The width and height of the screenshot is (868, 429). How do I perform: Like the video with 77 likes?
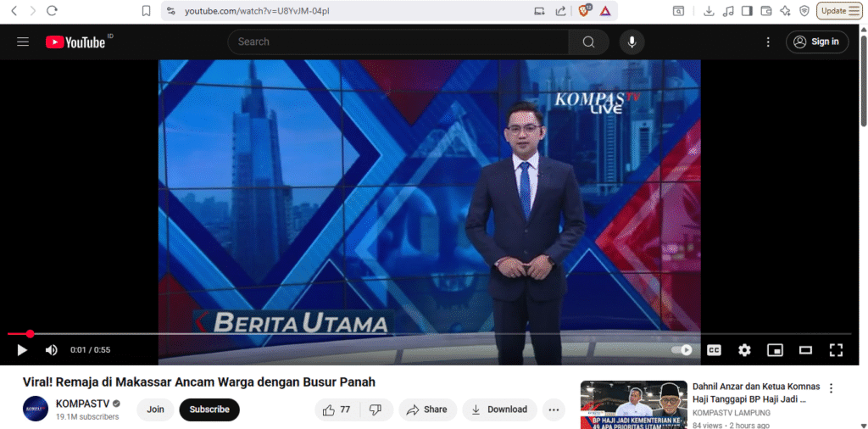pos(337,409)
